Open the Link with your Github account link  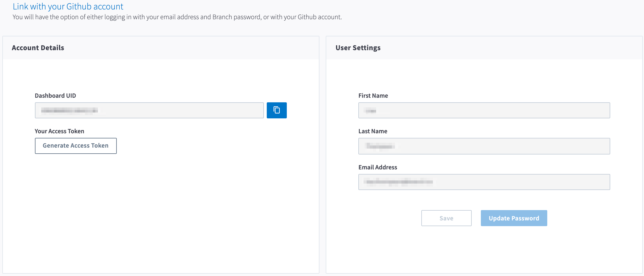tap(68, 6)
